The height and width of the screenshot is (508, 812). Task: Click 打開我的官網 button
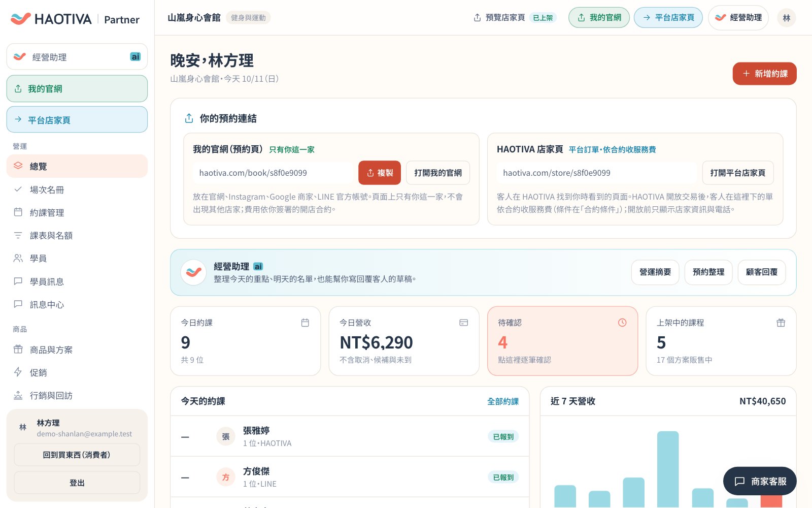(438, 173)
